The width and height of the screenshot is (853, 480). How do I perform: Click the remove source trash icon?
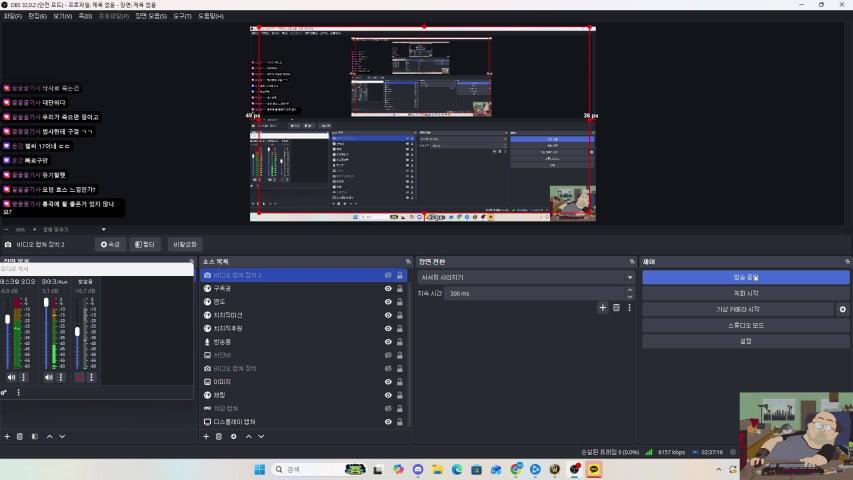(219, 436)
